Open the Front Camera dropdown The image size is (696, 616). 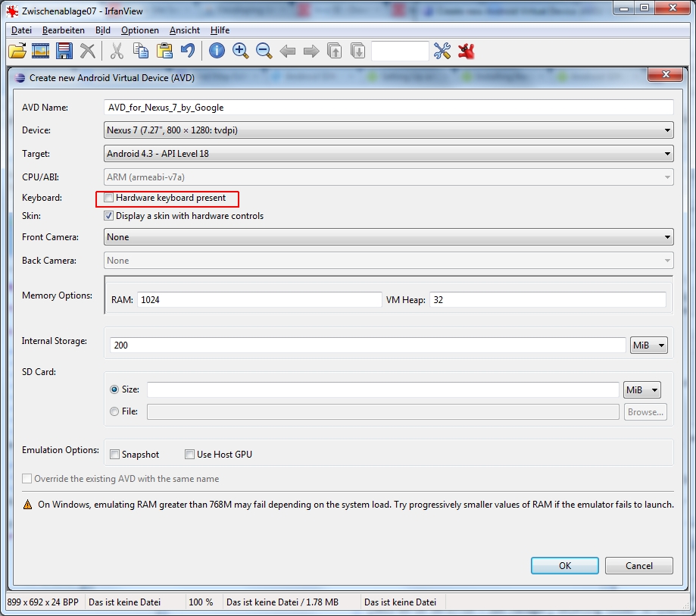(x=389, y=237)
